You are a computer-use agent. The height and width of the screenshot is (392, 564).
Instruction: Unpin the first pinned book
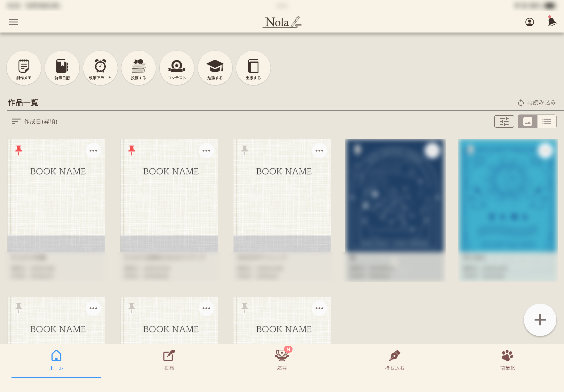tap(19, 150)
